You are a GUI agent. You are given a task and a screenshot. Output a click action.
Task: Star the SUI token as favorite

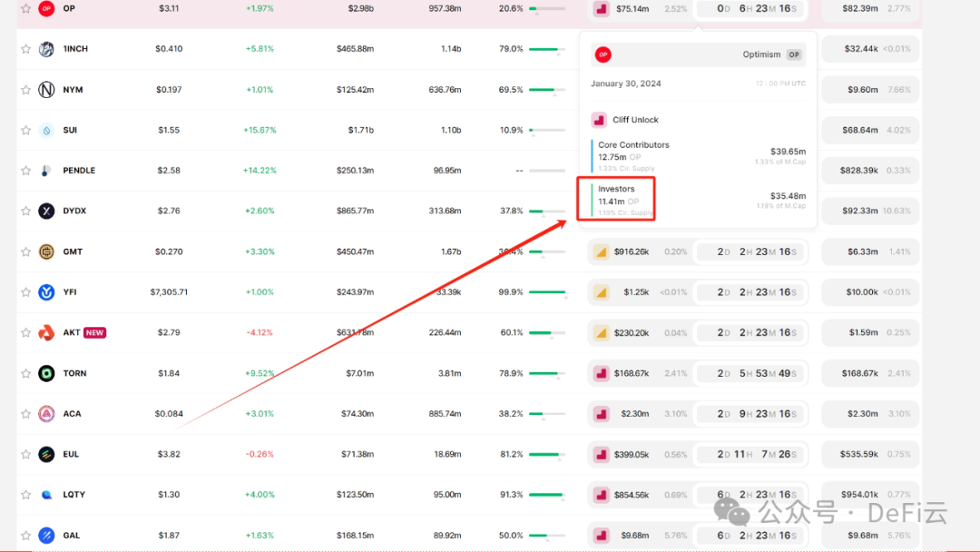tap(25, 130)
